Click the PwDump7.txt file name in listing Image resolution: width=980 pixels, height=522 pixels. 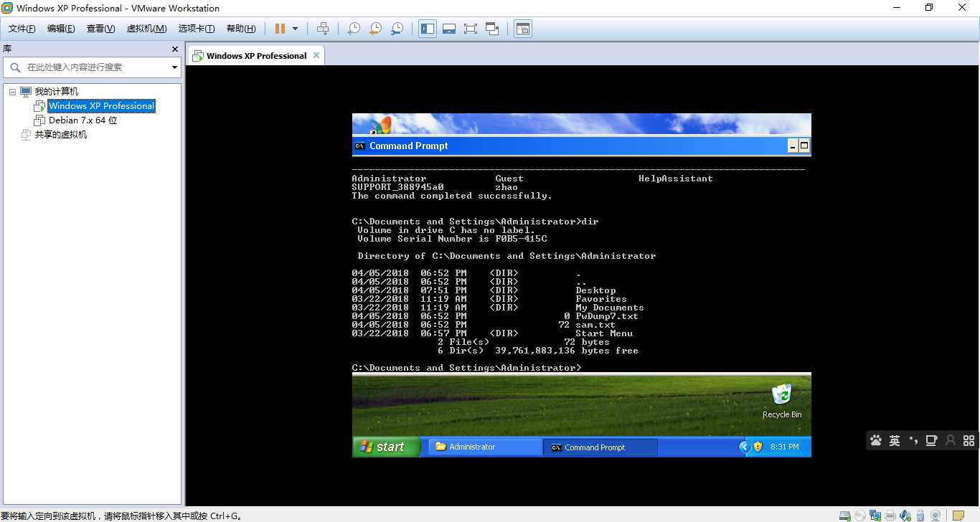(607, 316)
